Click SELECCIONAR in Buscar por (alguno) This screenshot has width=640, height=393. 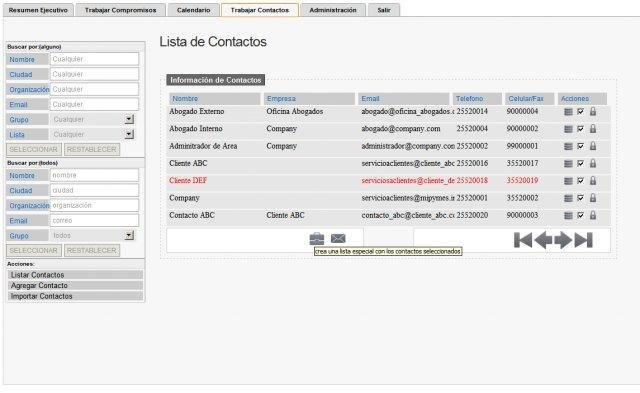pyautogui.click(x=33, y=149)
